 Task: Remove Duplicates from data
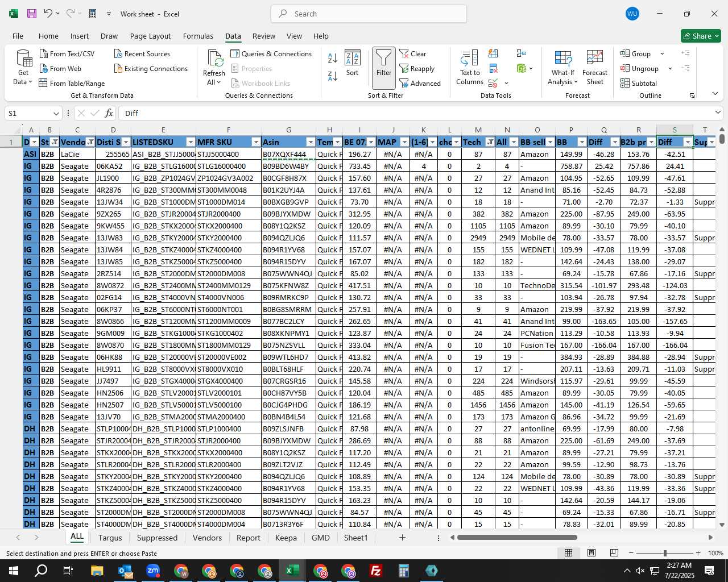[493, 68]
